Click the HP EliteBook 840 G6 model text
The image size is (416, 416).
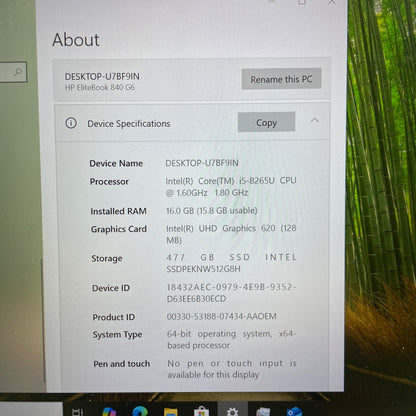point(100,88)
